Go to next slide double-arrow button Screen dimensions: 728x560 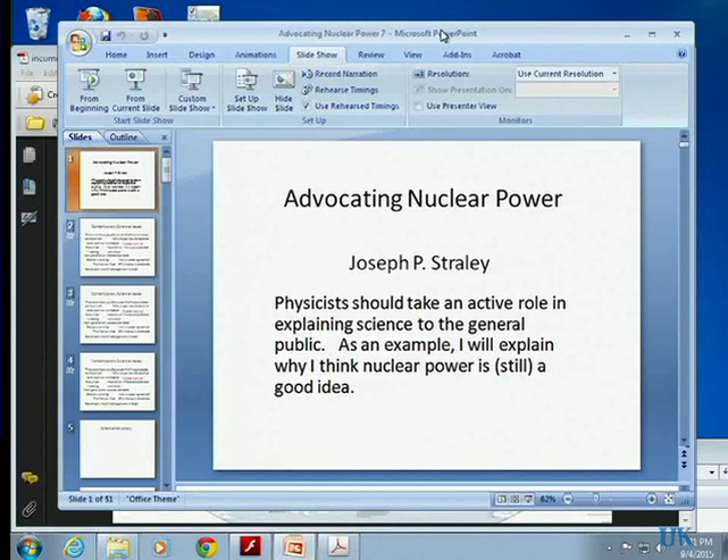click(684, 465)
